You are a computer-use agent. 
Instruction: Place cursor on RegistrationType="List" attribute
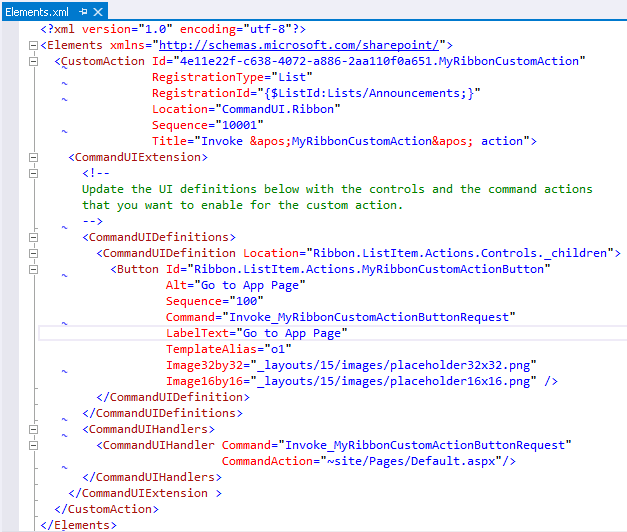click(x=232, y=77)
